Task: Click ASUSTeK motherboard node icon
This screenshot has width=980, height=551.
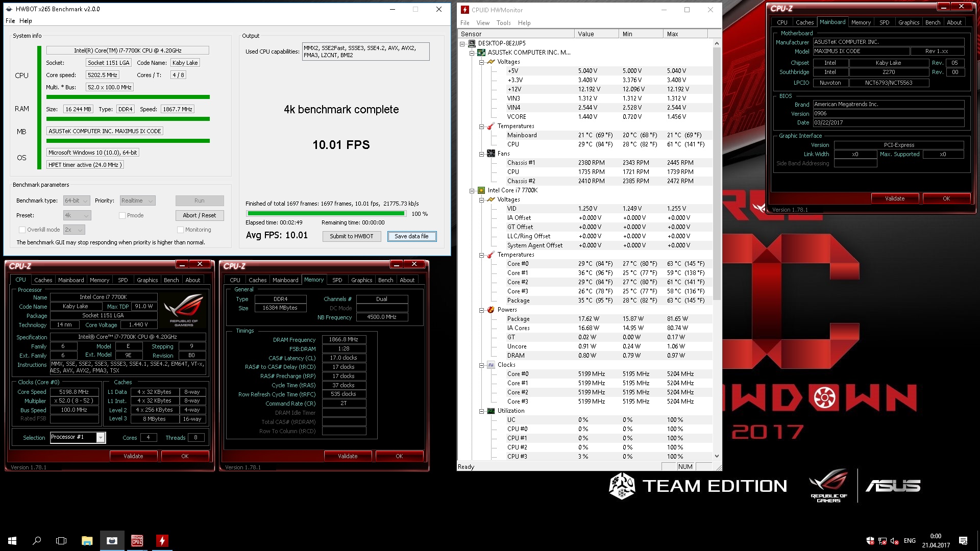Action: click(x=481, y=53)
